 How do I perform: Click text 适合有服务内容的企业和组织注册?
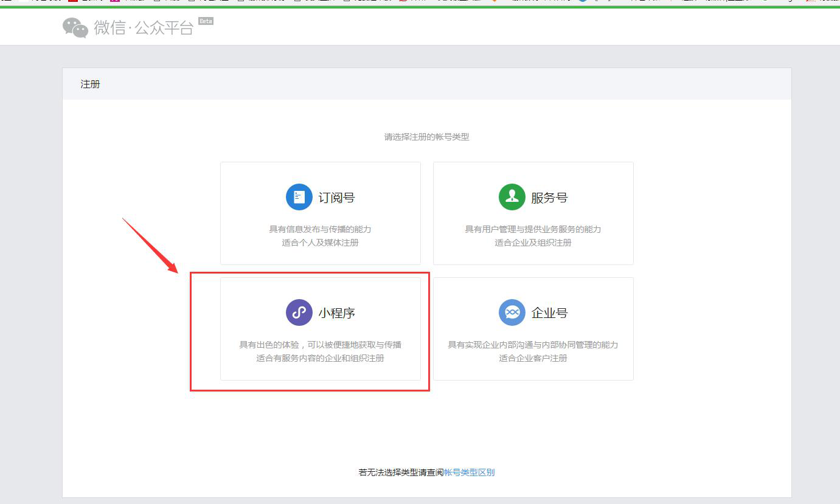pos(320,358)
